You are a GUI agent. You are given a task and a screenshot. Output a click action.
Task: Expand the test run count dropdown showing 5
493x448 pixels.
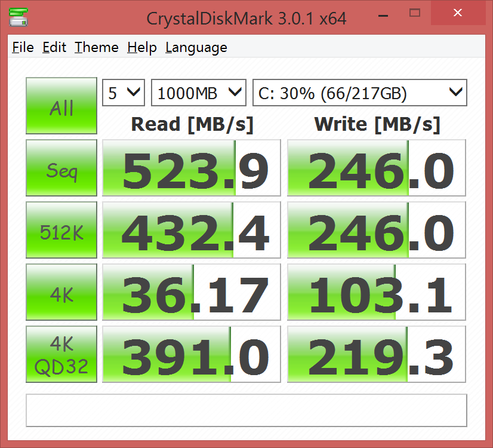[x=124, y=93]
